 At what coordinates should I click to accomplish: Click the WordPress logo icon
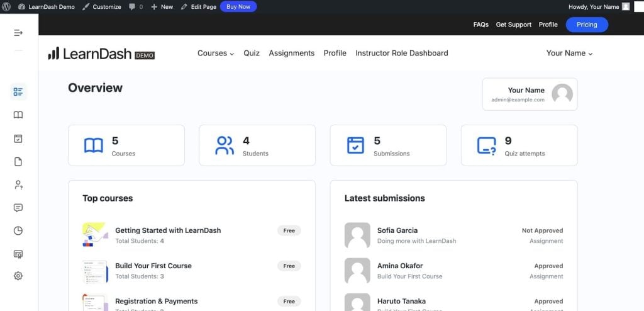click(x=6, y=6)
